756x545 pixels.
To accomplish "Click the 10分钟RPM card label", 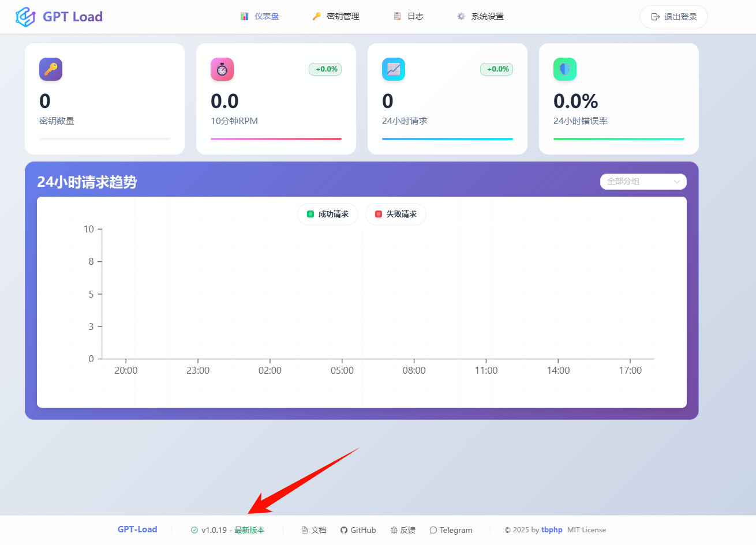I will (234, 121).
